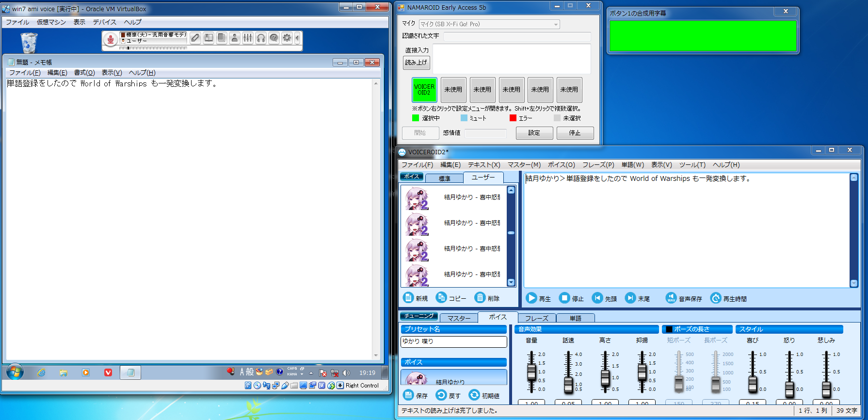This screenshot has height=420, width=868.
Task: Open the マイク device dropdown in NAMAROID
Action: [489, 24]
